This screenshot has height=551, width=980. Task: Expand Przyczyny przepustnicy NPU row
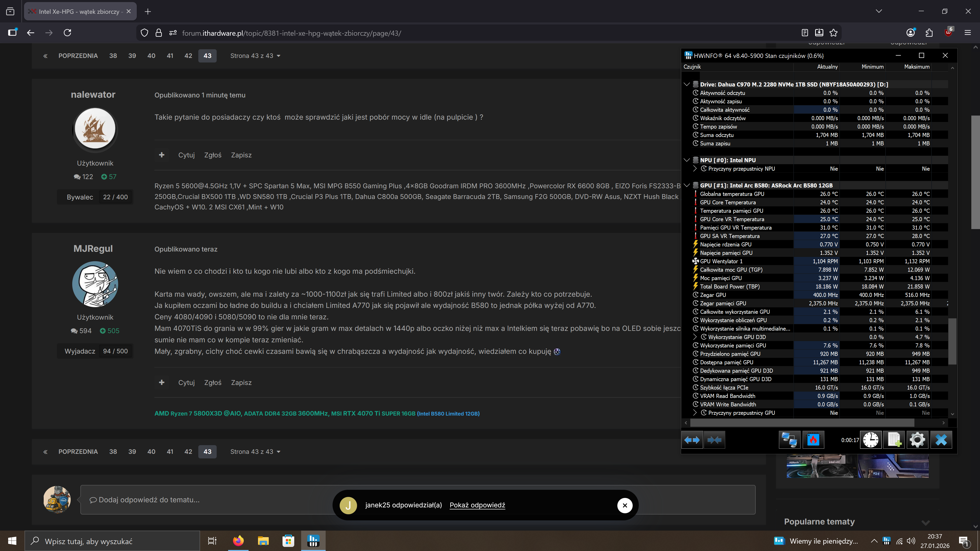(695, 168)
